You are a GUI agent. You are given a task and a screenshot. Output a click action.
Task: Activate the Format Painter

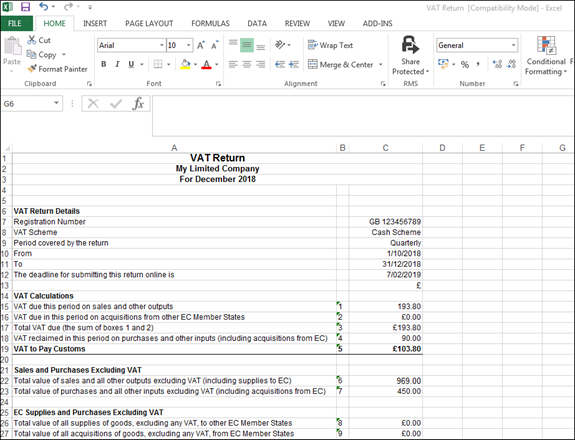tap(57, 69)
